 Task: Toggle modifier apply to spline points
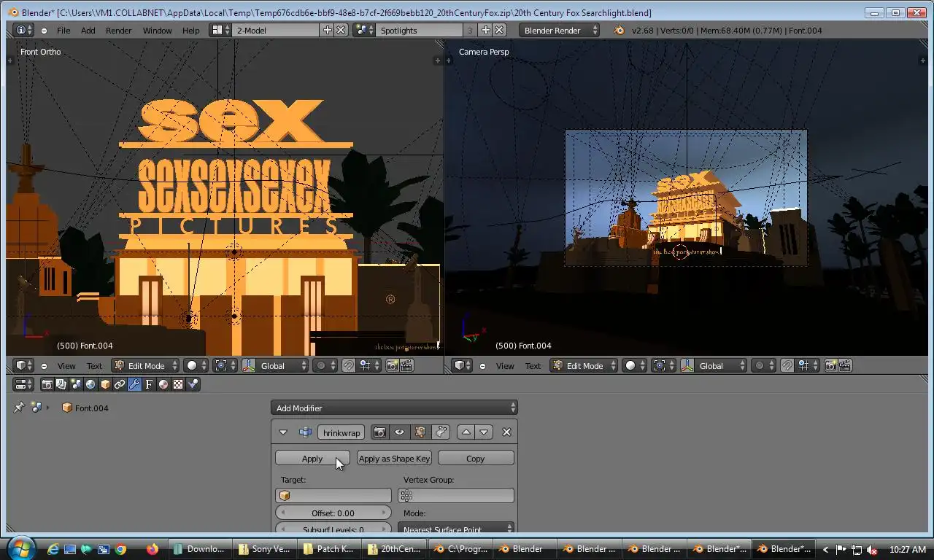pos(441,432)
